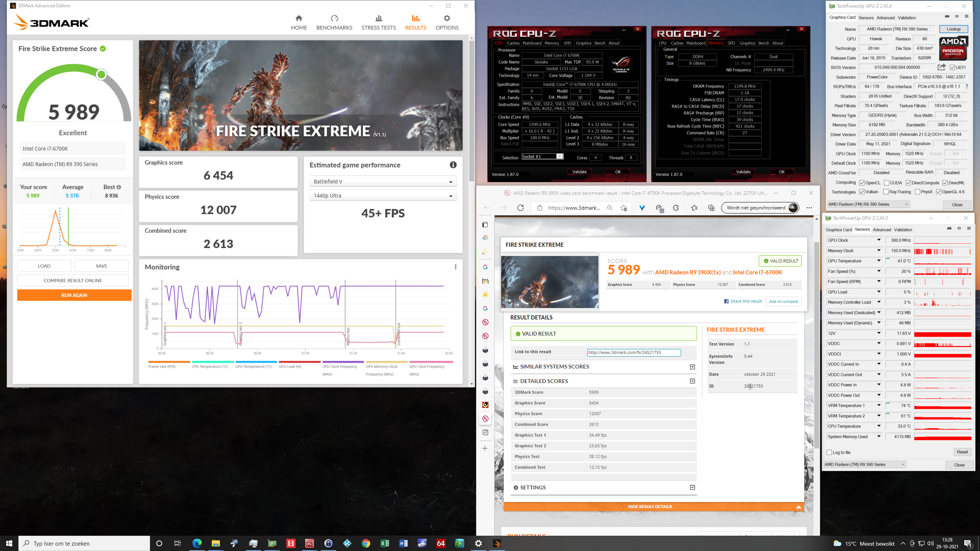The height and width of the screenshot is (551, 980).
Task: Open Microsoft Edge from the taskbar
Action: tap(197, 543)
